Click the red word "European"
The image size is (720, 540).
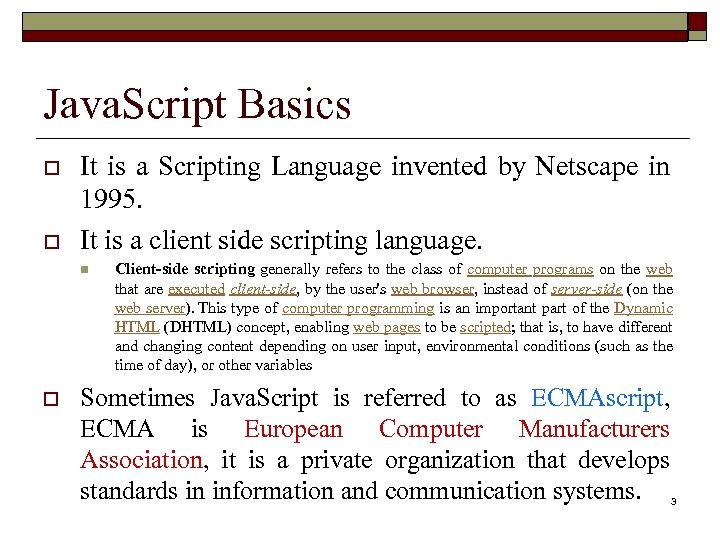coord(293,430)
